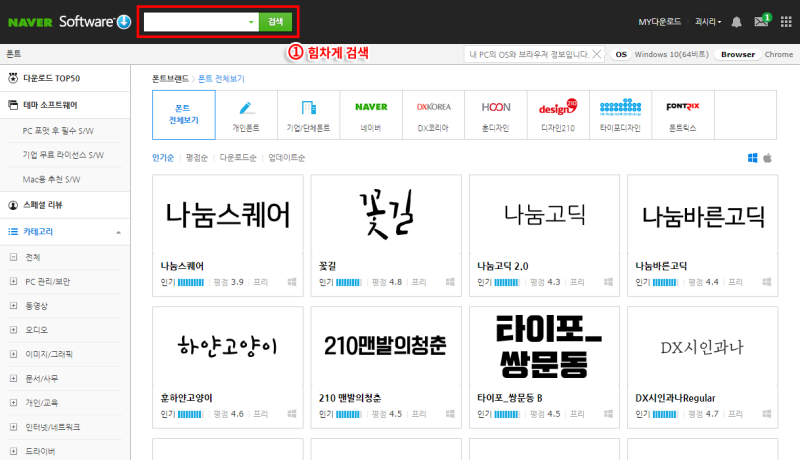Viewport: 800px width, 460px height.
Task: Expand the 인터넷/네트워크 category
Action: [x=13, y=427]
